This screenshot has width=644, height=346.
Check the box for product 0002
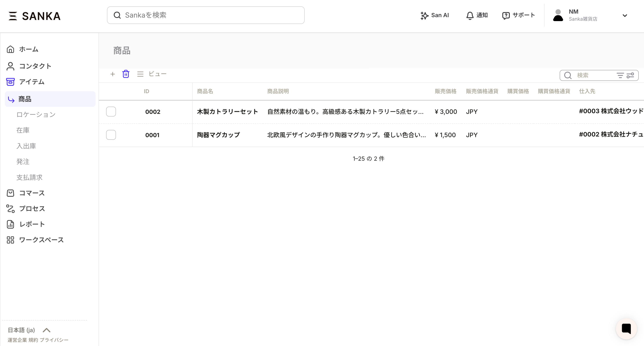[x=111, y=112]
